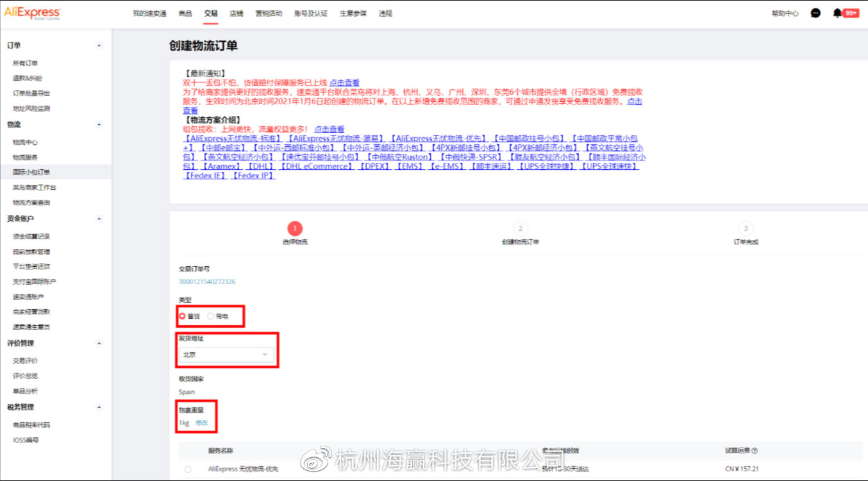Screen dimensions: 868x481
Task: Open the 中俄快递-SPSR link
Action: point(471,157)
